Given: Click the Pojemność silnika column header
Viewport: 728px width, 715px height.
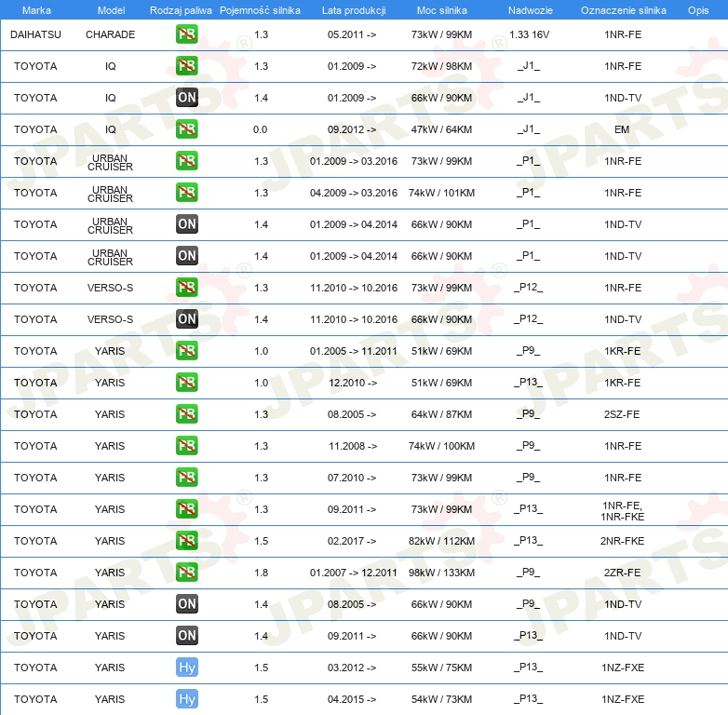Looking at the screenshot, I should (x=260, y=10).
